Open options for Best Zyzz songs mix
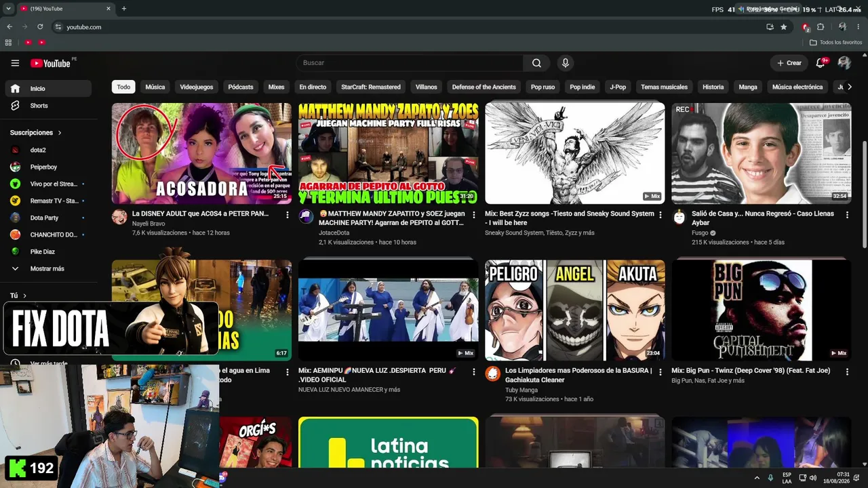The width and height of the screenshot is (868, 488). pyautogui.click(x=660, y=215)
